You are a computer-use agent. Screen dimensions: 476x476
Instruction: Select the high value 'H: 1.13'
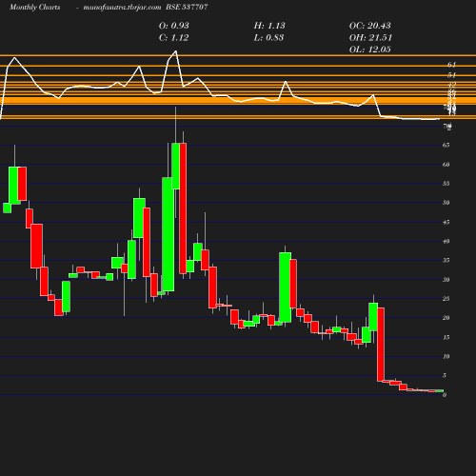pyautogui.click(x=269, y=26)
